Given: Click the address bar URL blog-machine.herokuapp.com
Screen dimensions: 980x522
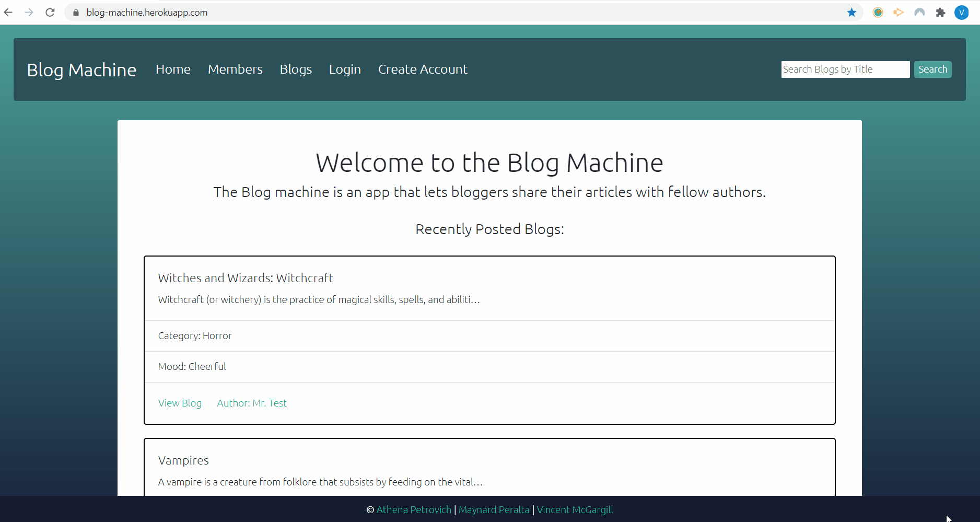Looking at the screenshot, I should coord(147,13).
